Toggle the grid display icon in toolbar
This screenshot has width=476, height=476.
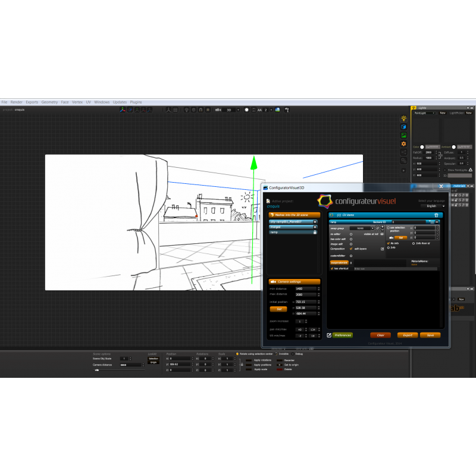tap(175, 109)
